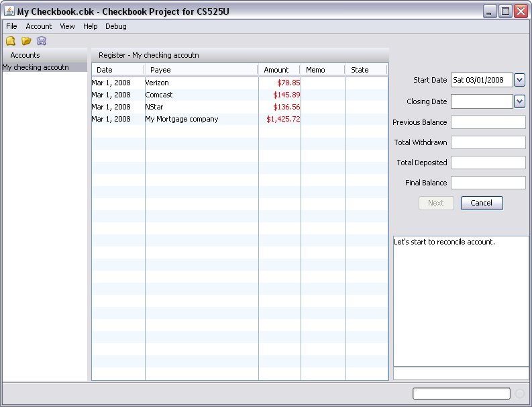Click the Final Balance input field
The height and width of the screenshot is (407, 532).
pyautogui.click(x=488, y=183)
